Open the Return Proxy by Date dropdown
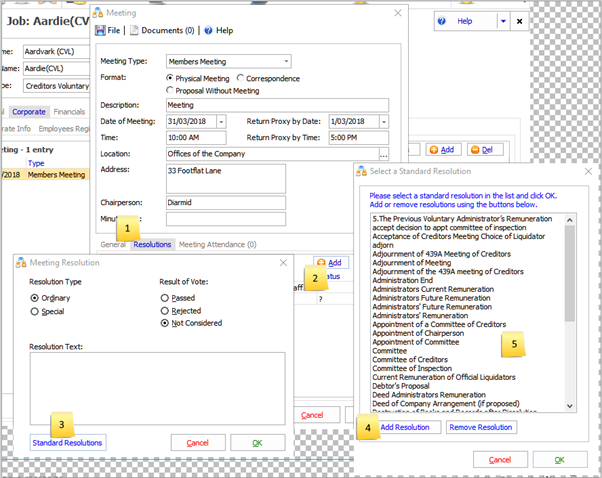The image size is (602, 478). tap(383, 122)
